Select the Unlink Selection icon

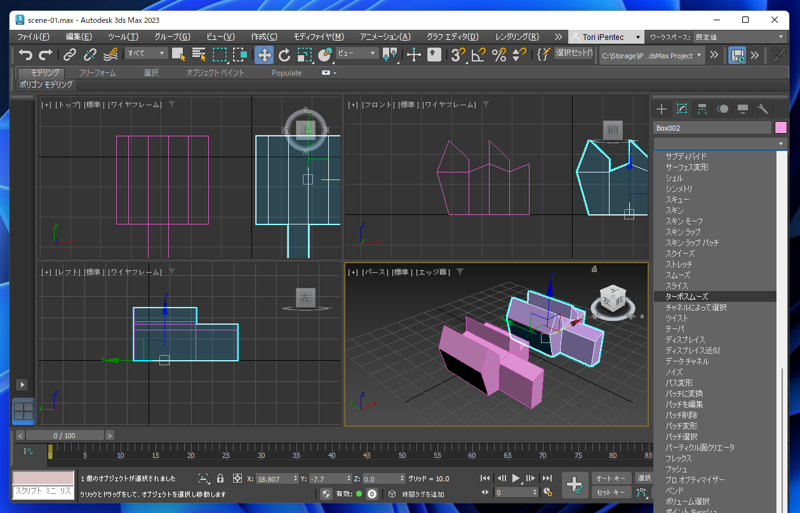(x=90, y=55)
